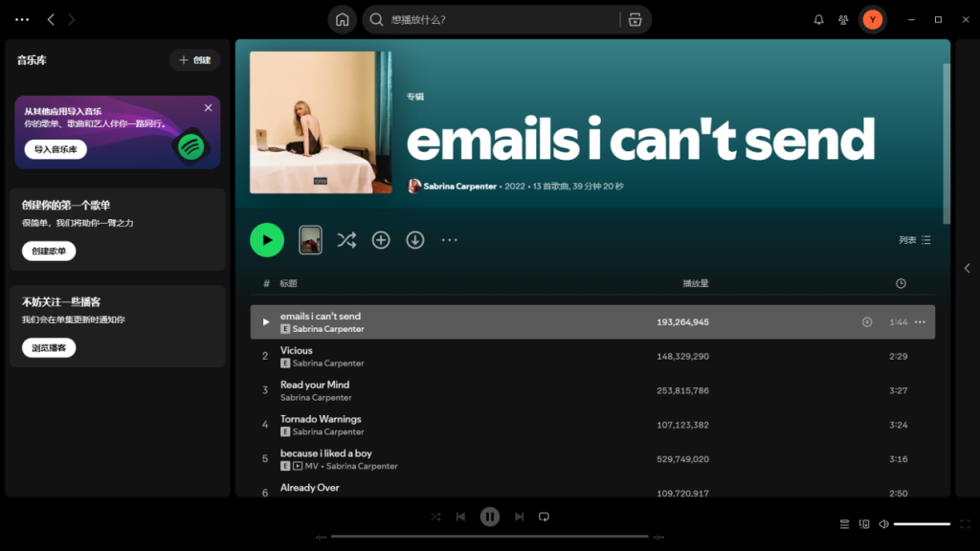Open connect to a device icon
980x551 pixels.
864,525
